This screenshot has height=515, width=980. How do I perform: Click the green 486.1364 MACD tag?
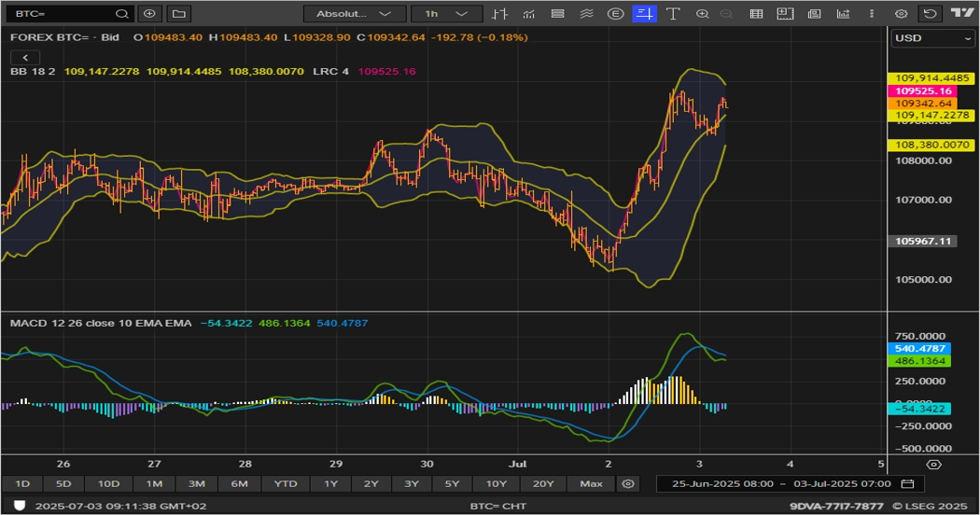[x=918, y=361]
